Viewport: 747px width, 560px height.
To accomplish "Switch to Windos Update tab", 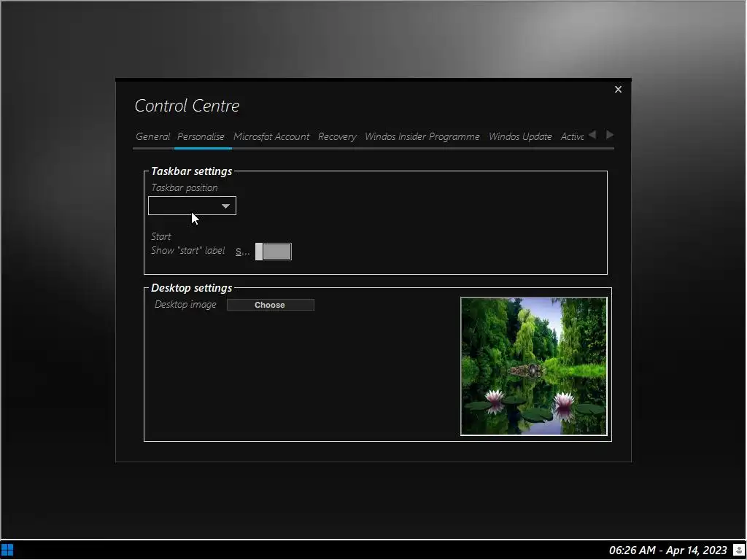I will point(520,136).
